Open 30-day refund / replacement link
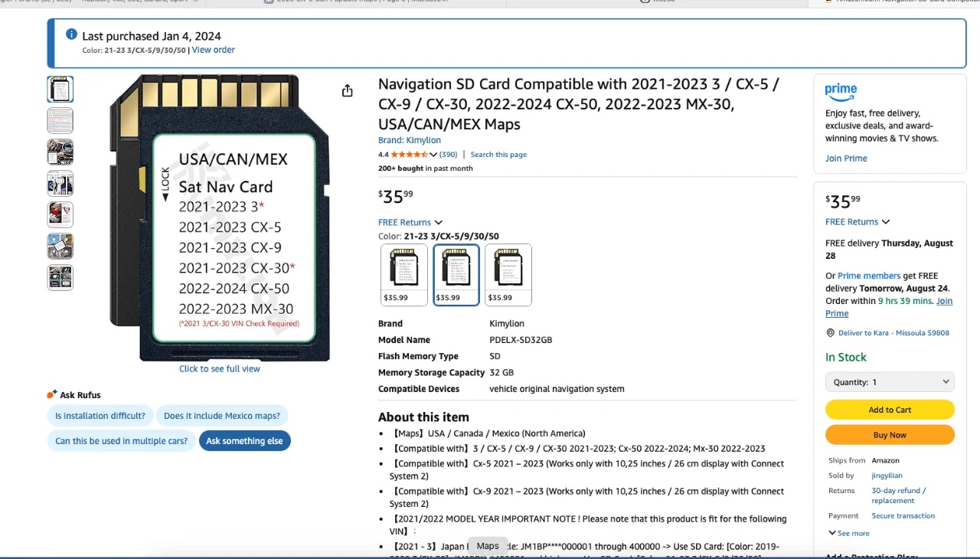 point(899,495)
